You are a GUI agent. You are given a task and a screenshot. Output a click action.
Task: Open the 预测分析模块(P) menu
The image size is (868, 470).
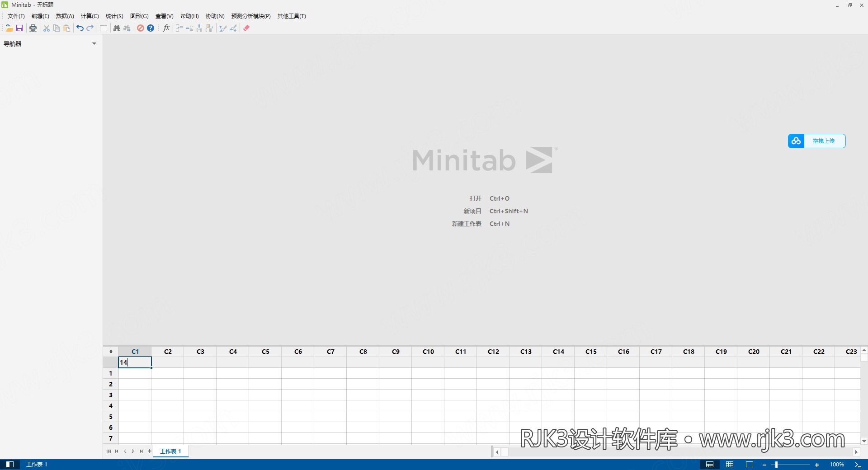click(251, 16)
